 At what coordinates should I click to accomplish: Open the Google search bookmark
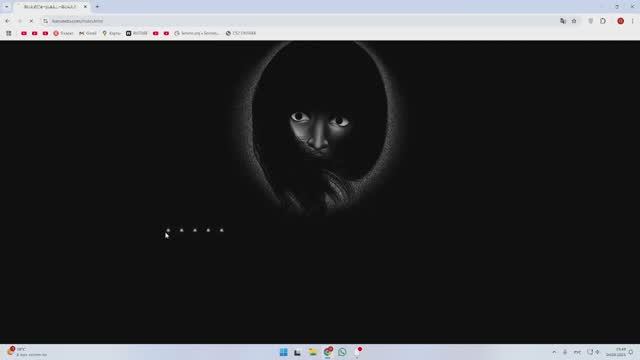click(x=197, y=33)
